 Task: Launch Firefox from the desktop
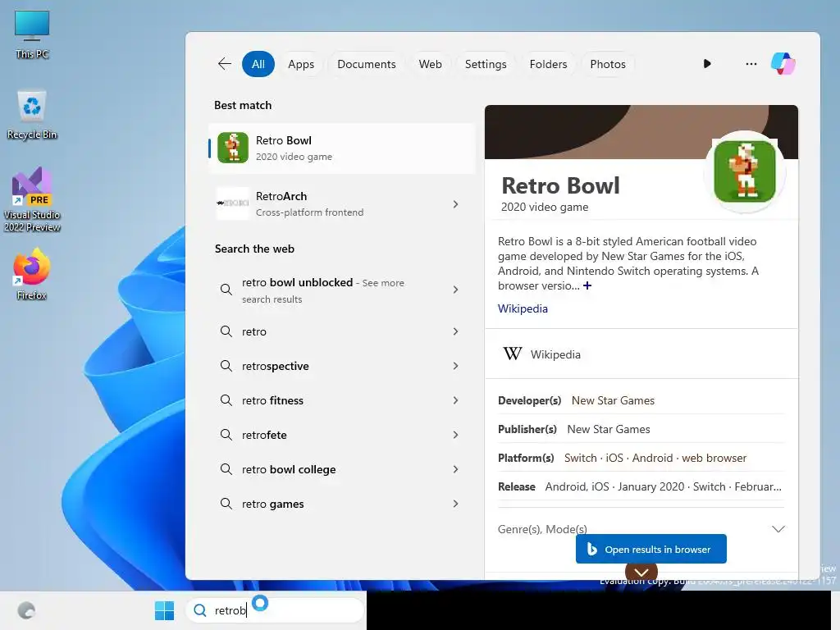32,274
